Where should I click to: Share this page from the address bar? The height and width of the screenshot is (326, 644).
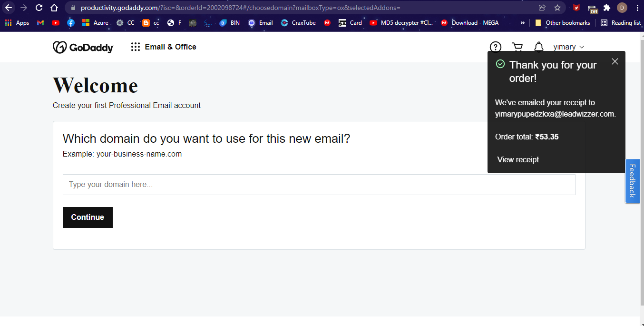point(542,8)
